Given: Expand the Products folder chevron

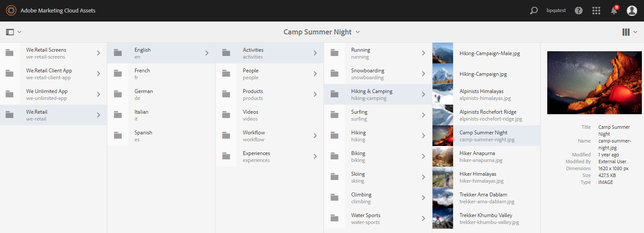Looking at the screenshot, I should (315, 94).
